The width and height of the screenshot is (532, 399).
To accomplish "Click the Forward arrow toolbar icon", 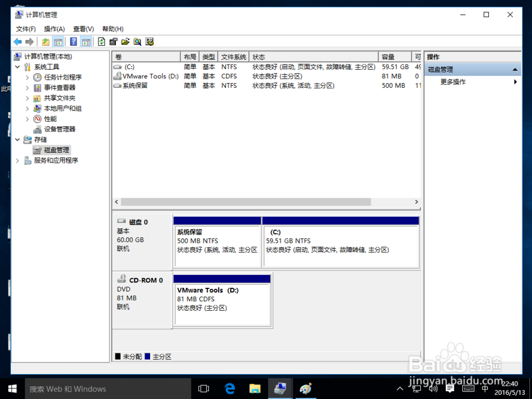I will coord(29,41).
